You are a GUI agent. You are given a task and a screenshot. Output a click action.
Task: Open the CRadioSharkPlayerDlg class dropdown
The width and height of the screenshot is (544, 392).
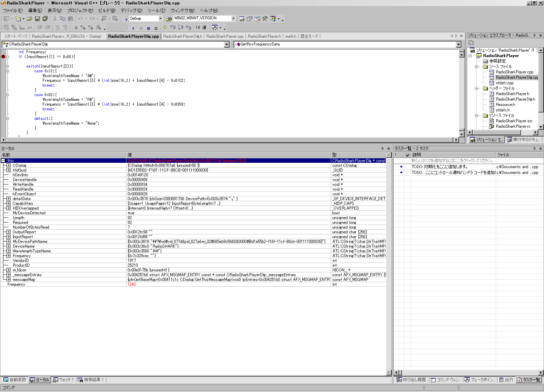point(227,44)
